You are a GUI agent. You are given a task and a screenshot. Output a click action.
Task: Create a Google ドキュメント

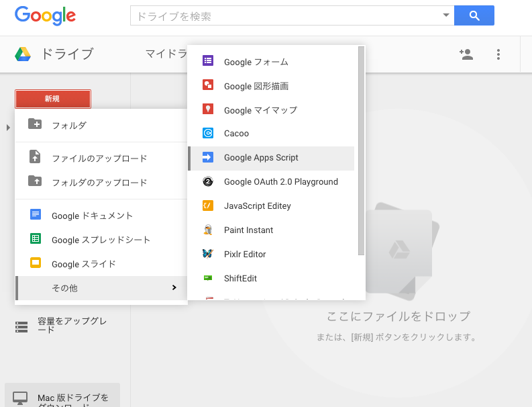[101, 216]
